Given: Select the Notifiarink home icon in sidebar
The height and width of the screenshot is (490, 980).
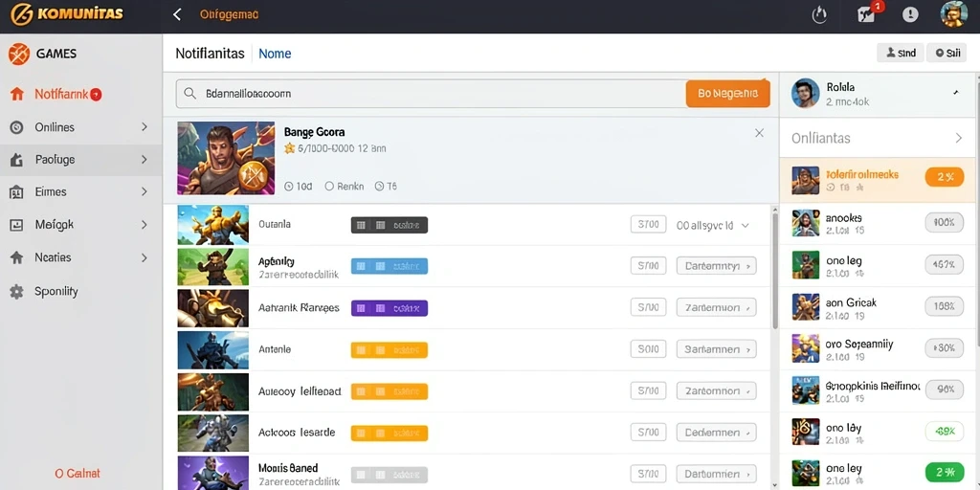Looking at the screenshot, I should pyautogui.click(x=17, y=95).
